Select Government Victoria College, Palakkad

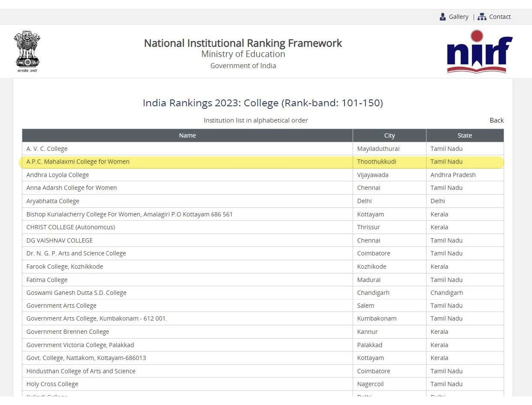pyautogui.click(x=80, y=345)
